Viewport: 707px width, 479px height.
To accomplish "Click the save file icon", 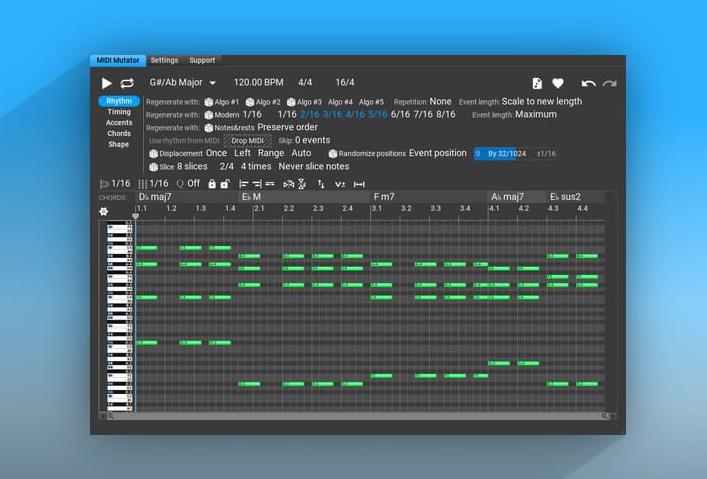I will pos(537,83).
